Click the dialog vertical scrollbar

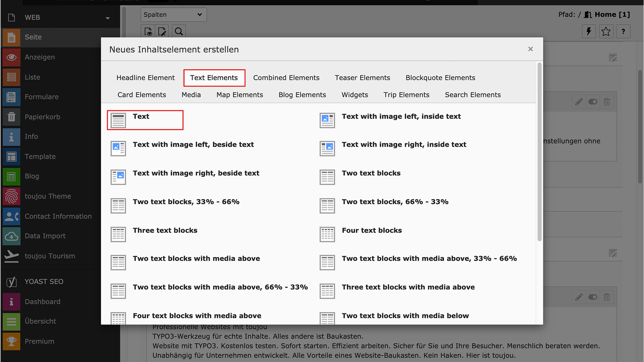point(539,151)
